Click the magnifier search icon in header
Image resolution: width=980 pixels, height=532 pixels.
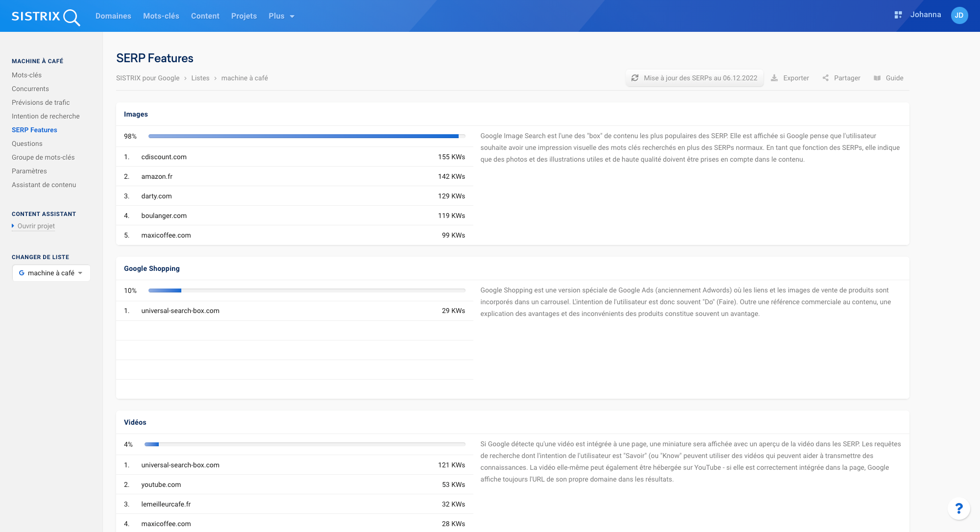(72, 17)
